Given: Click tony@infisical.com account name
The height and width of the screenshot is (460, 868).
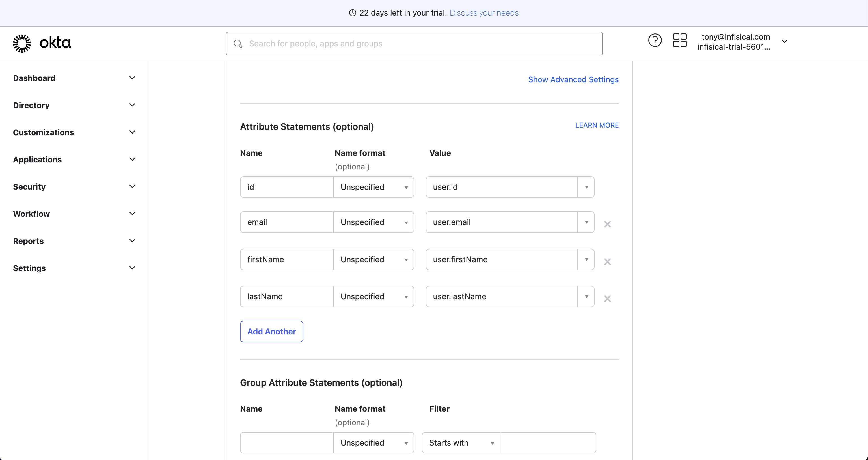Looking at the screenshot, I should tap(736, 37).
